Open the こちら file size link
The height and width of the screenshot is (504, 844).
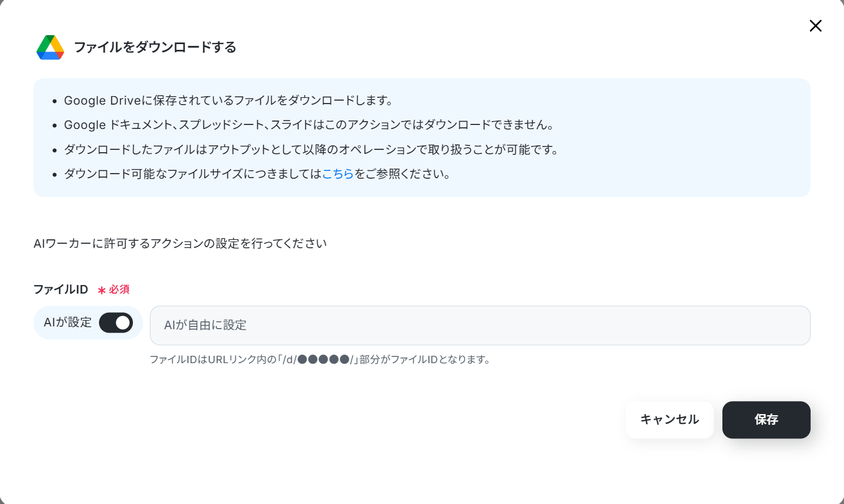(338, 174)
